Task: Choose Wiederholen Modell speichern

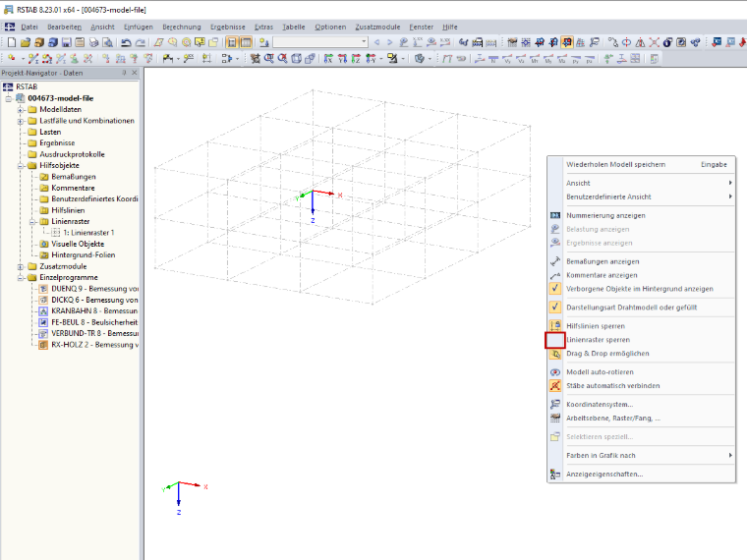Action: tap(641, 165)
